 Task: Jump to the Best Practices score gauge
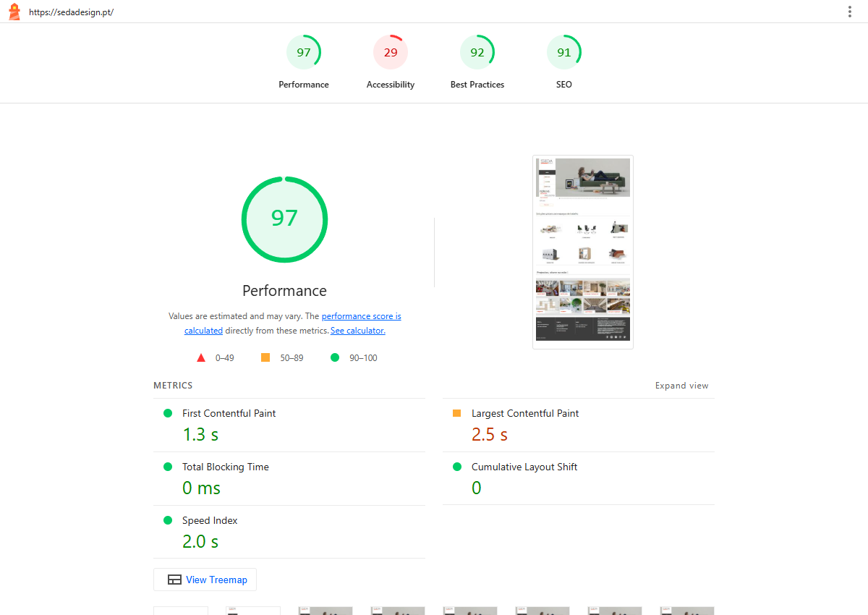click(x=477, y=62)
